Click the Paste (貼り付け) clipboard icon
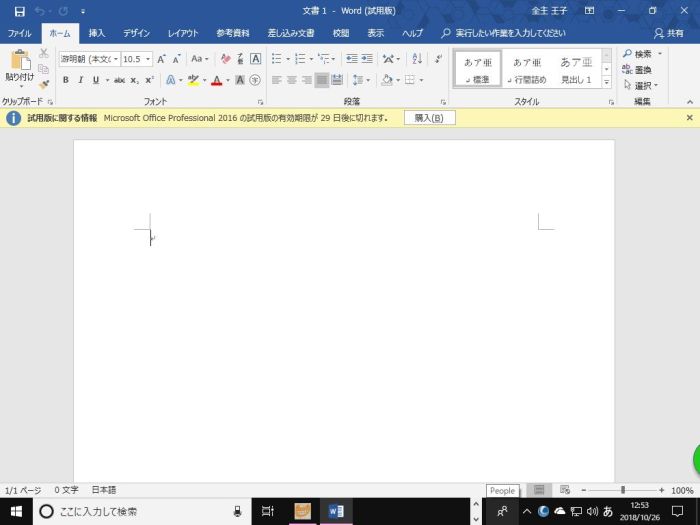The height and width of the screenshot is (525, 700). pos(18,60)
